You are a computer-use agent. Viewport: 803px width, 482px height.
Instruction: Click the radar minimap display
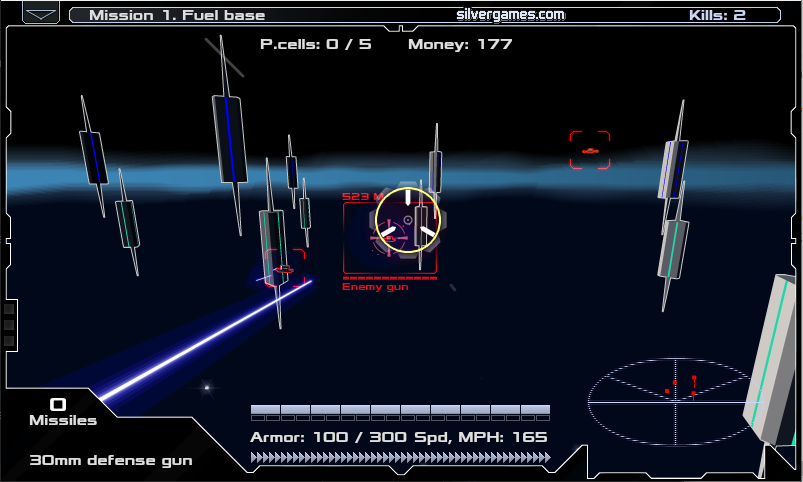(675, 402)
